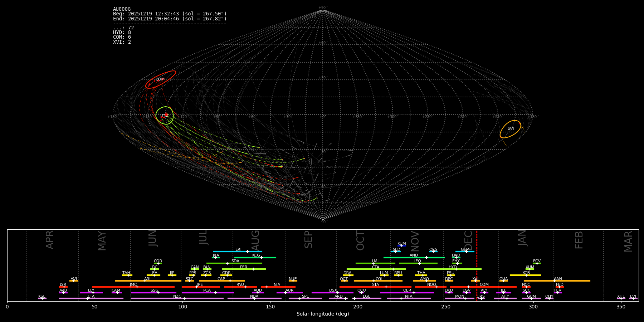Click the ERI shower bar in timeline
The width and height of the screenshot is (644, 322).
click(238, 252)
